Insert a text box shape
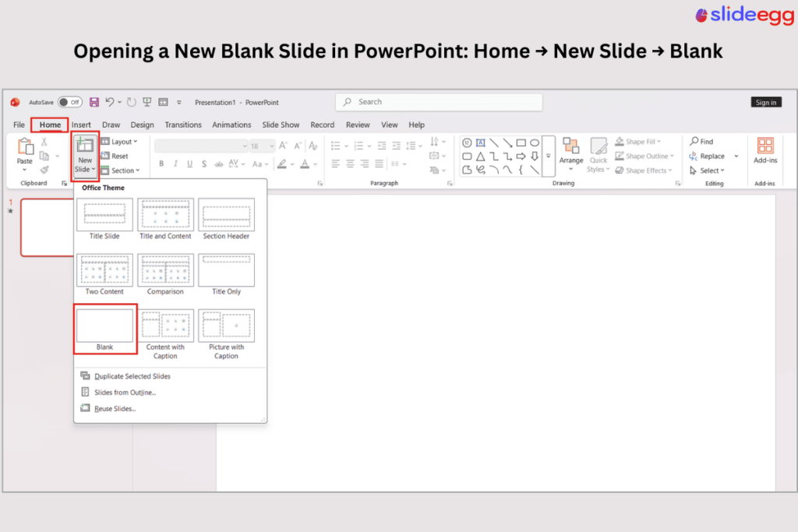 click(480, 143)
